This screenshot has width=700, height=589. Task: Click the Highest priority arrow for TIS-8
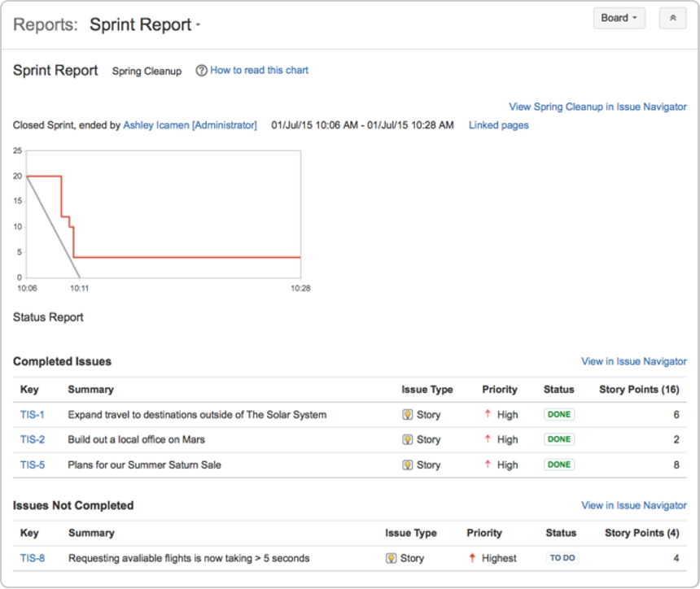point(472,558)
